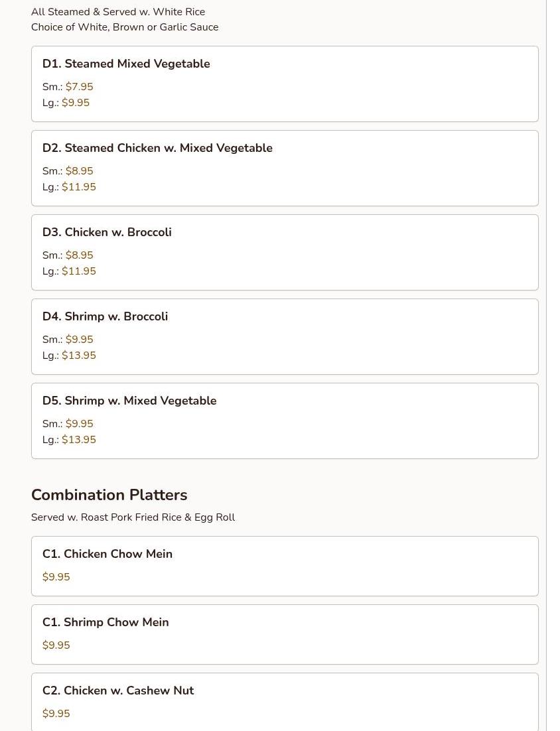The height and width of the screenshot is (731, 560).
Task: Click the Choice of White, Brown or Garlic Sauce note
Action: [125, 27]
